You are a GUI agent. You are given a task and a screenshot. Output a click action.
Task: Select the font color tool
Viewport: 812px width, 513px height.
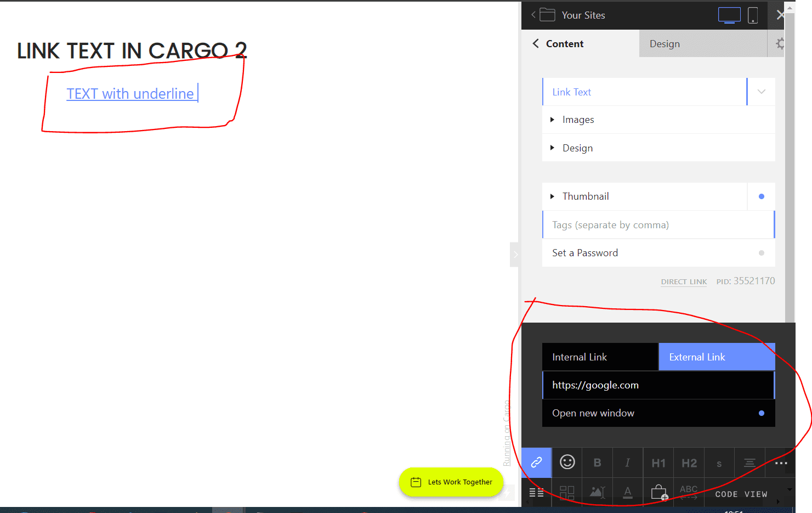click(628, 492)
